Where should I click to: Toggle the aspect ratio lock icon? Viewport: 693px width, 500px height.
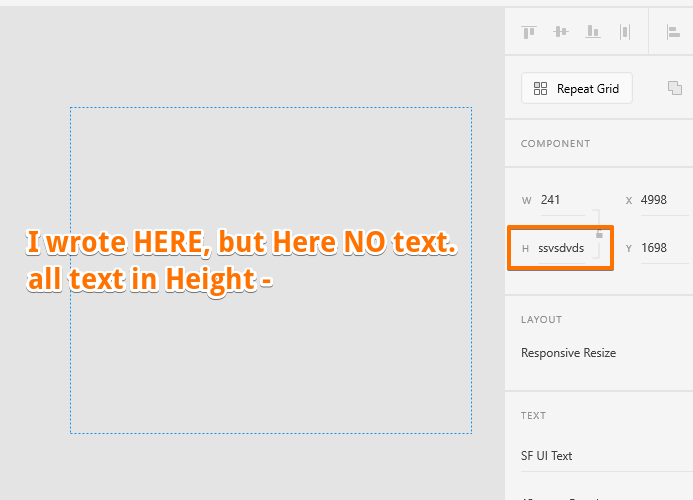tap(600, 233)
